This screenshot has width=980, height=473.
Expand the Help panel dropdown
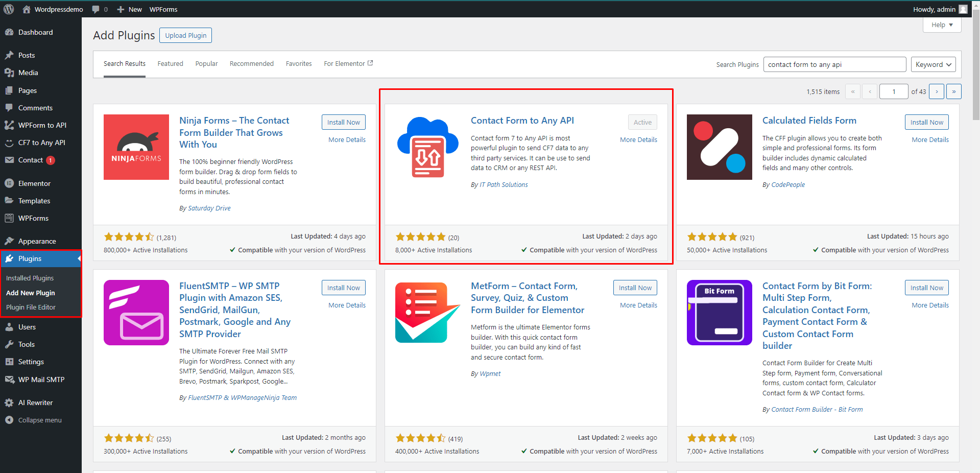pyautogui.click(x=942, y=25)
